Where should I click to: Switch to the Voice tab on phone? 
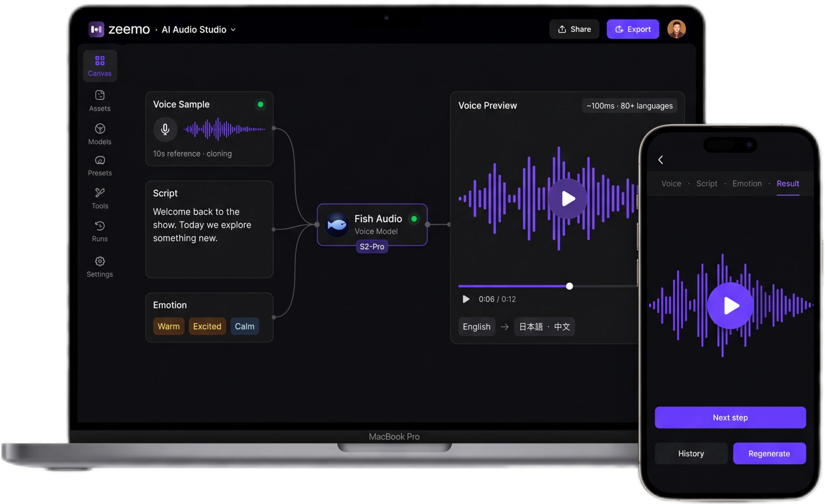(x=671, y=183)
